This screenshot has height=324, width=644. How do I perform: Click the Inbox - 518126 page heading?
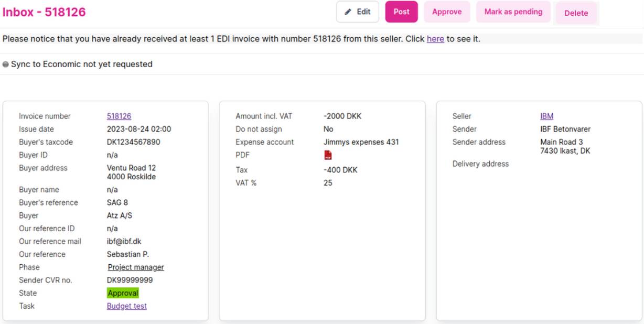(44, 12)
